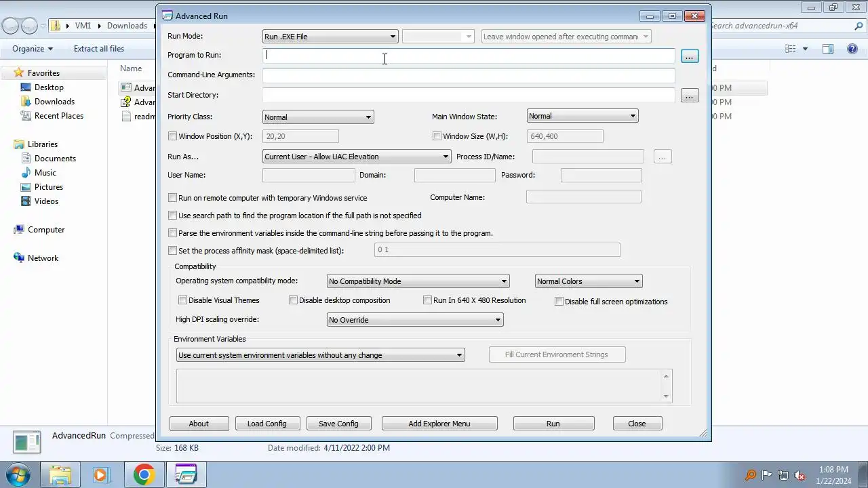Open Pictures library in sidebar
Image resolution: width=868 pixels, height=488 pixels.
coord(49,187)
